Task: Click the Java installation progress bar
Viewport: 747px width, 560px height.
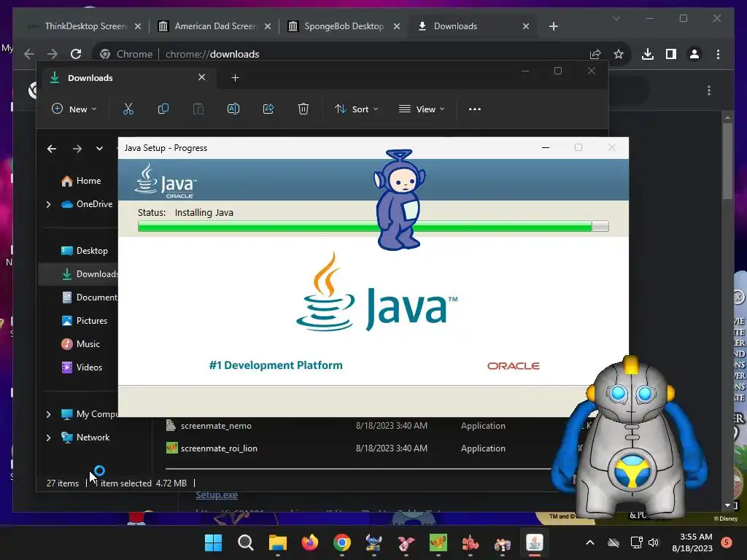Action: click(x=373, y=226)
